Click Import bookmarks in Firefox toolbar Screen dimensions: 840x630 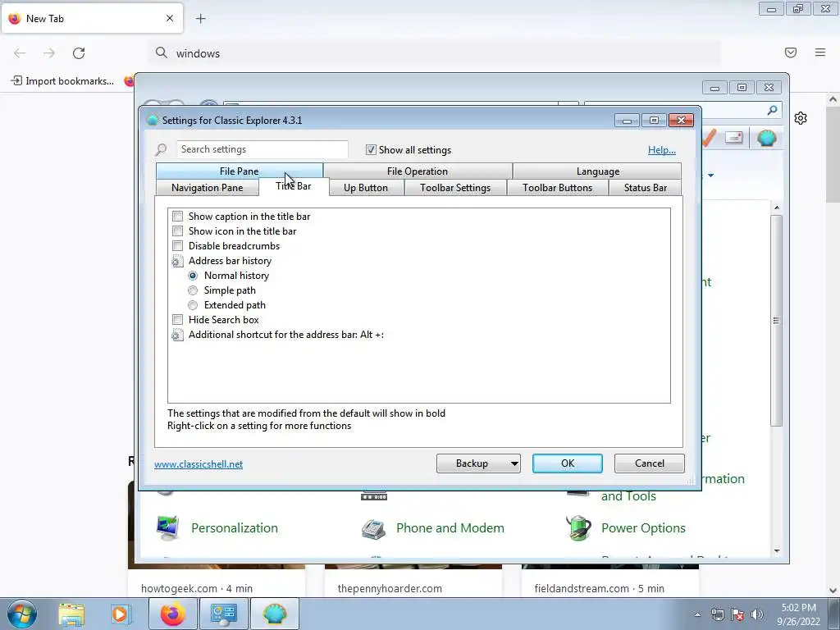62,81
